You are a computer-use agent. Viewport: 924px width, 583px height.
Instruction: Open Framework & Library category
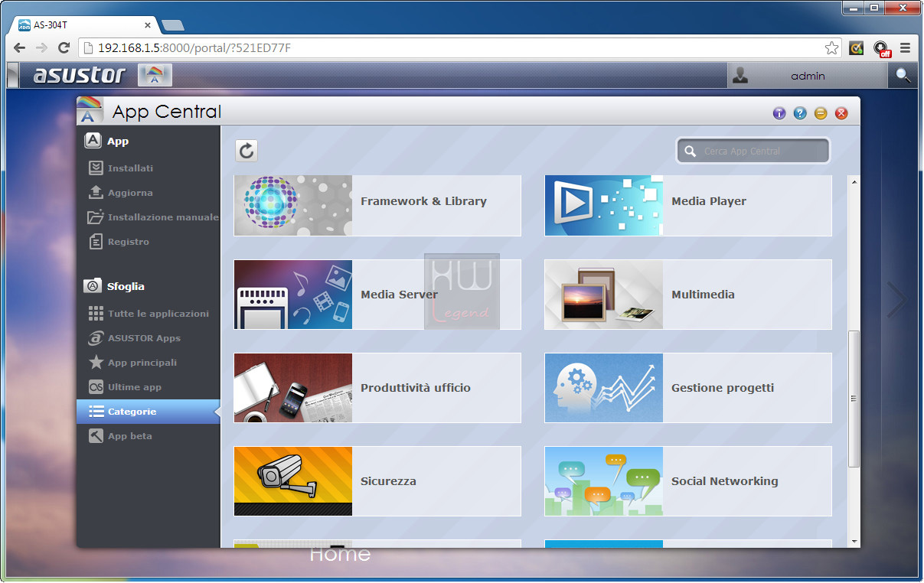pos(377,205)
